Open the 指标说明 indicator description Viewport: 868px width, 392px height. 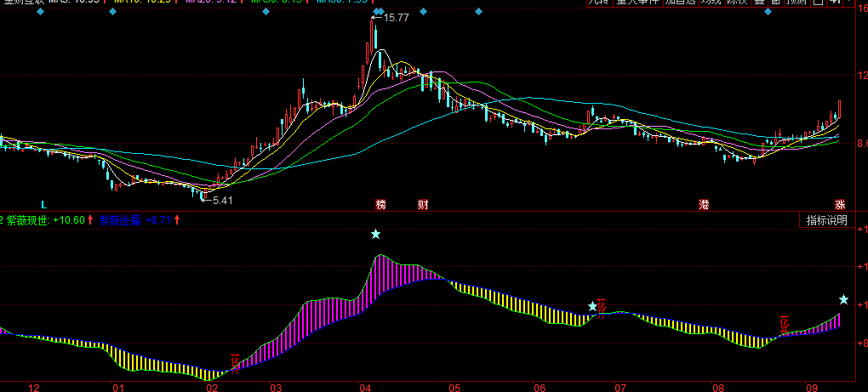coord(827,220)
